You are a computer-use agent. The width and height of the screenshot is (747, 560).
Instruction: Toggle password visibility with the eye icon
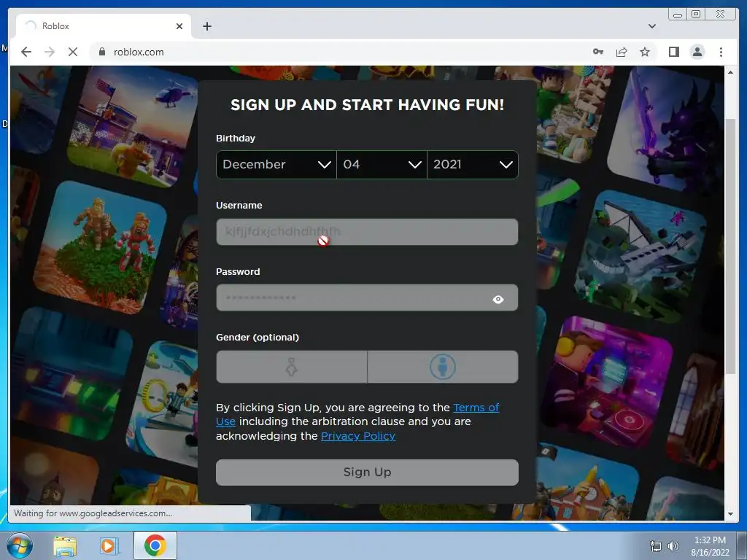click(x=498, y=299)
